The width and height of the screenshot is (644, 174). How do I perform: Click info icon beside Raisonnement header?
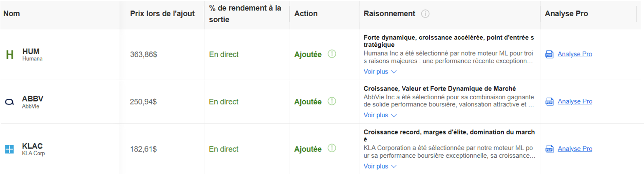point(425,14)
